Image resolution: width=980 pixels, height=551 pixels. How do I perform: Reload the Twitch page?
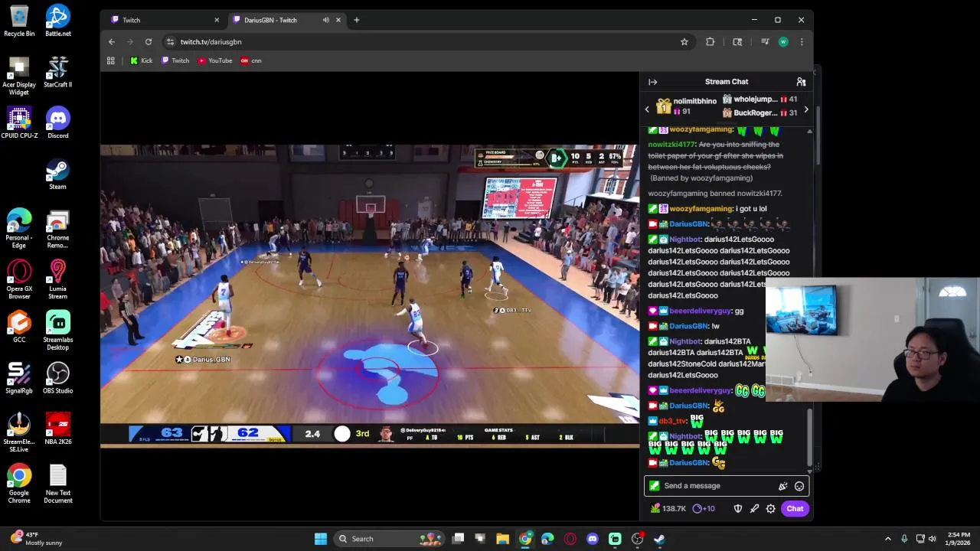(149, 42)
